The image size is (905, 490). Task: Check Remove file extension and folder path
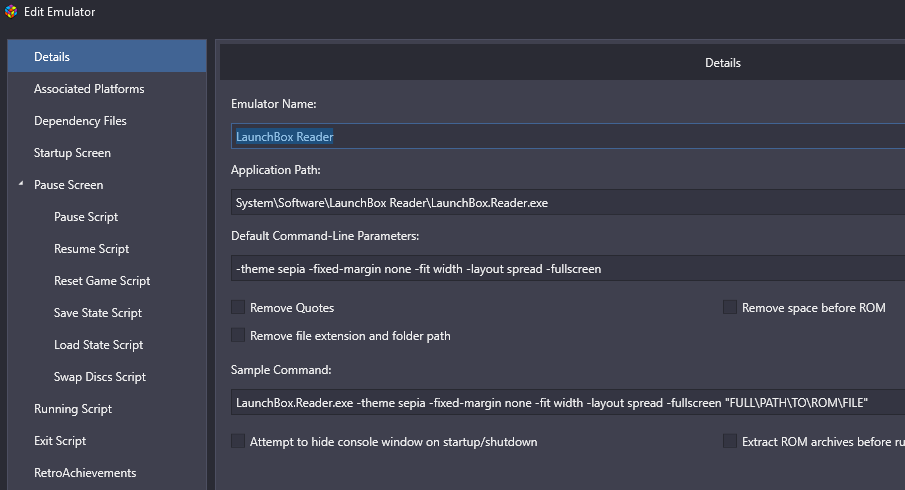pos(238,335)
